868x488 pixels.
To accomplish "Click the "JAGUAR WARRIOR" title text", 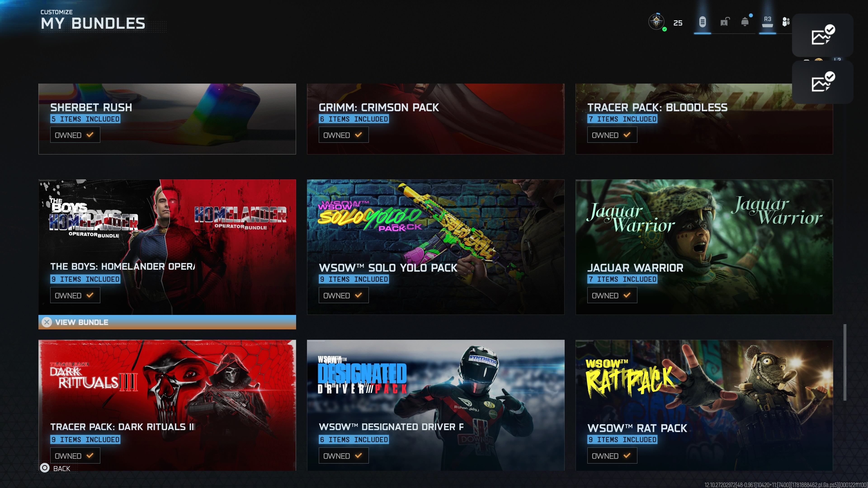I will 635,268.
